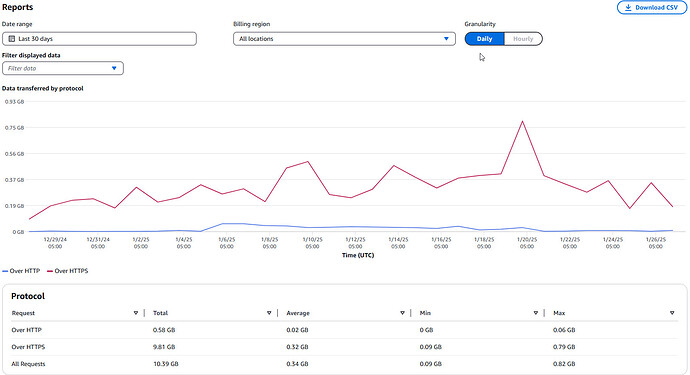
Task: Click the Data transferred by protocol chart title
Action: (x=43, y=88)
